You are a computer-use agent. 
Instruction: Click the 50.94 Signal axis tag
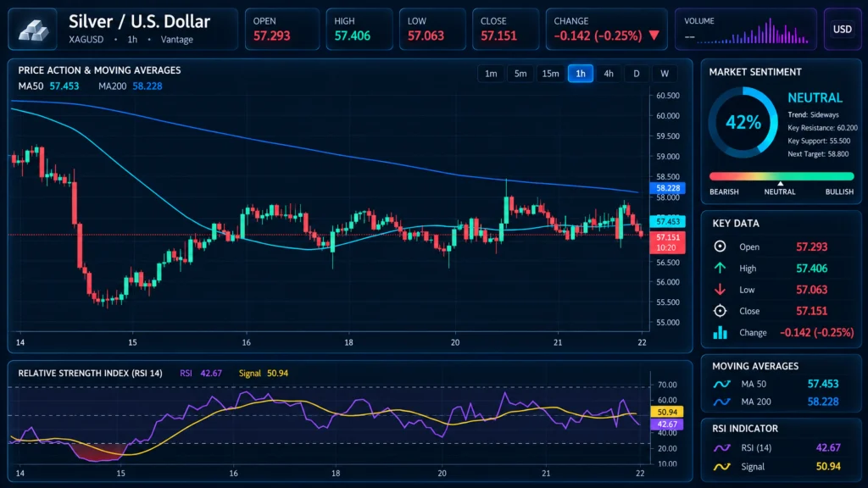point(667,412)
